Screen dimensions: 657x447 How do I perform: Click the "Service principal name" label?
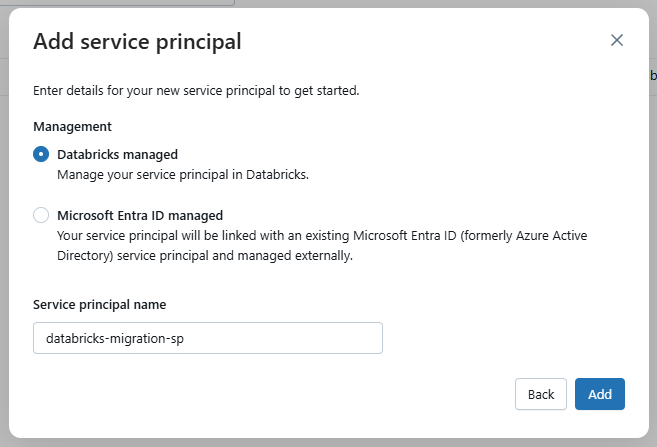(100, 305)
